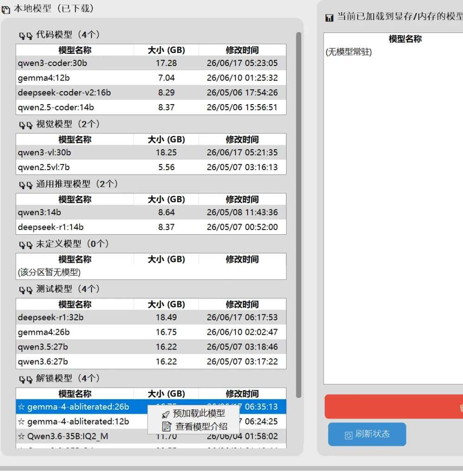Click the local models header icon
This screenshot has width=463, height=476.
[6, 9]
